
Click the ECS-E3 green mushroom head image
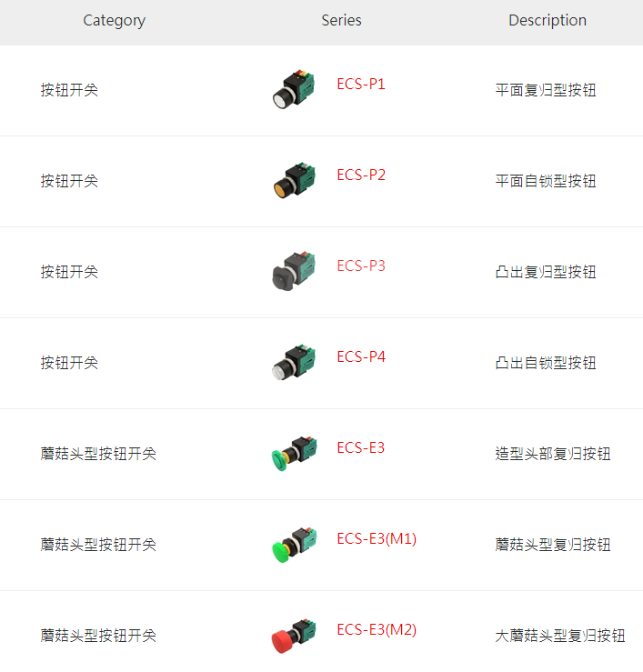(294, 454)
